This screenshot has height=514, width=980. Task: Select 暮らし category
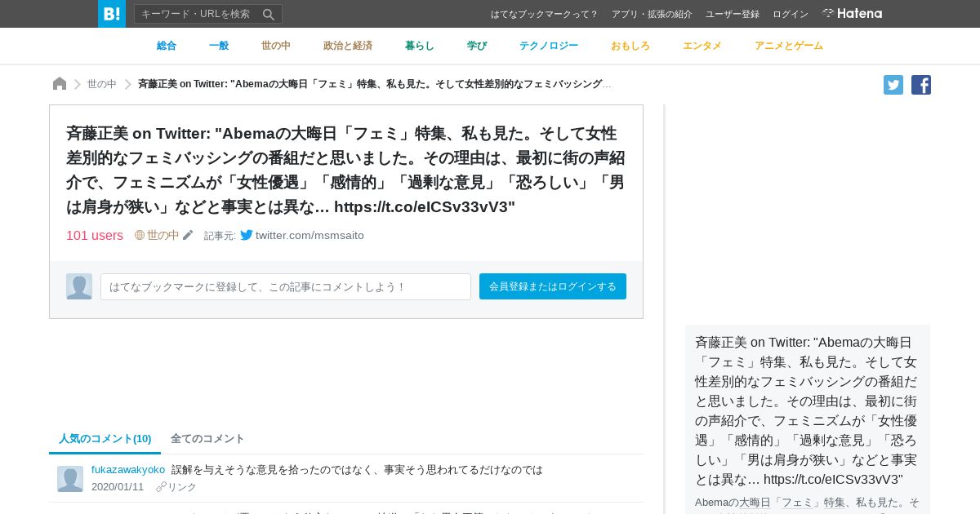click(420, 46)
